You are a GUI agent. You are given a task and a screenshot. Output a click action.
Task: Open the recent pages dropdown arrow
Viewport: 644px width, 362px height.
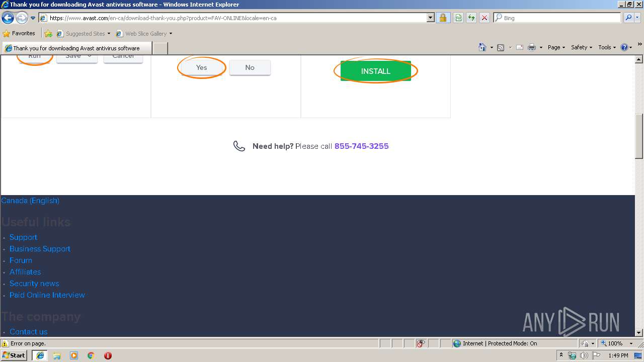pos(33,18)
